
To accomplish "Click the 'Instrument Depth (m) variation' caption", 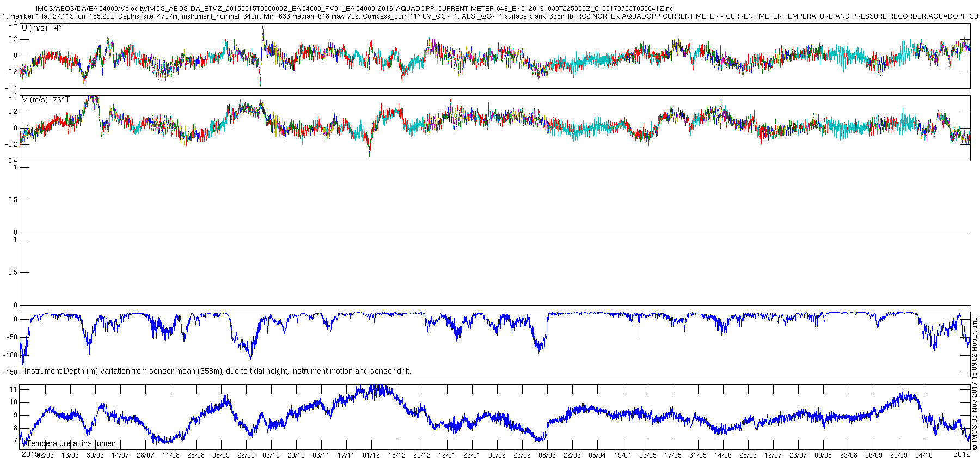I will pyautogui.click(x=218, y=371).
